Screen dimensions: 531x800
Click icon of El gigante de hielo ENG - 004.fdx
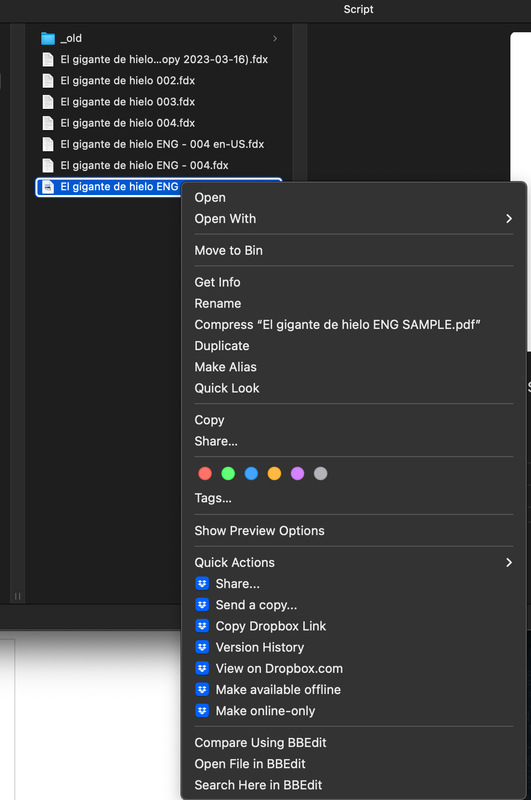[x=48, y=165]
